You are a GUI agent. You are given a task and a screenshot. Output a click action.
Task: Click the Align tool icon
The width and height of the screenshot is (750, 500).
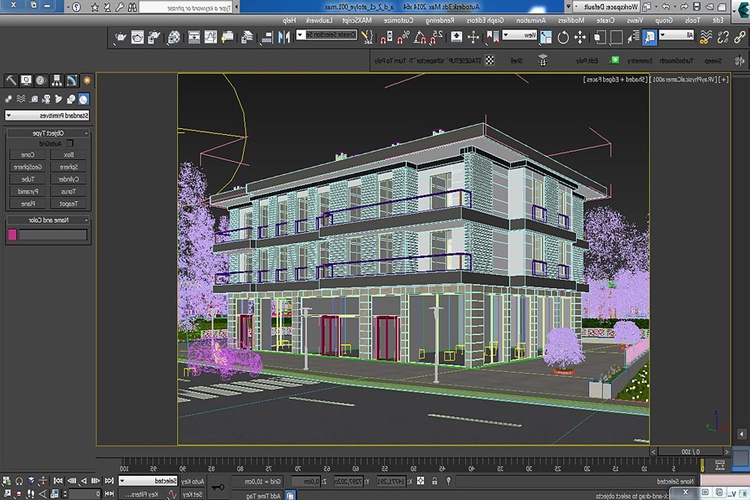pos(267,37)
